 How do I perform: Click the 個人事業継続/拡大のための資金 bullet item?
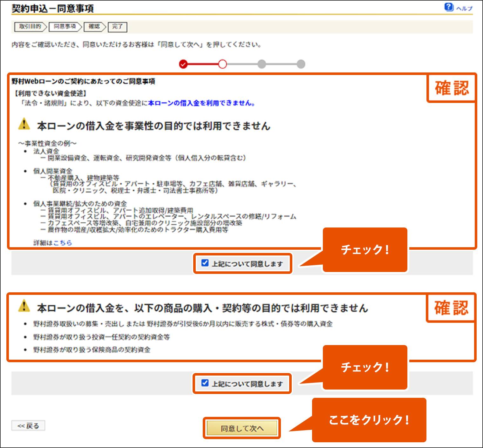[80, 204]
